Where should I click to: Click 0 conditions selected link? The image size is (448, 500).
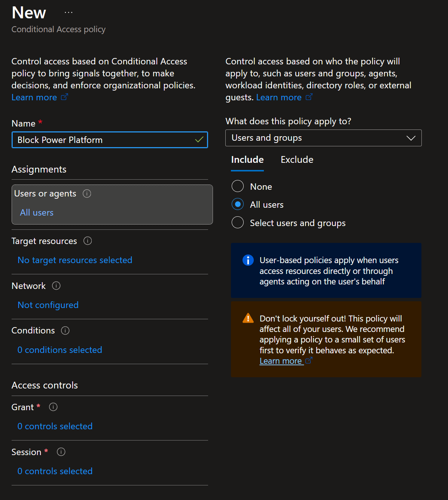(60, 350)
